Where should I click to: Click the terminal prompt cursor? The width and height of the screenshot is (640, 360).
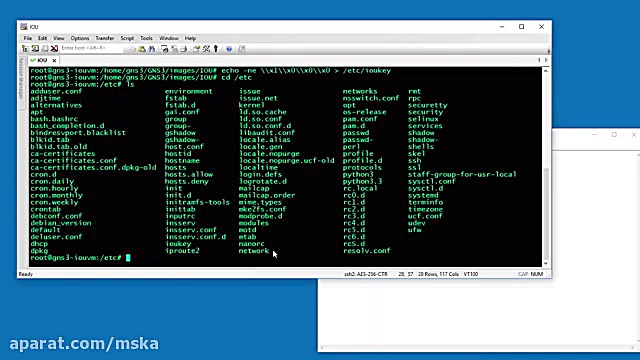coord(128,258)
